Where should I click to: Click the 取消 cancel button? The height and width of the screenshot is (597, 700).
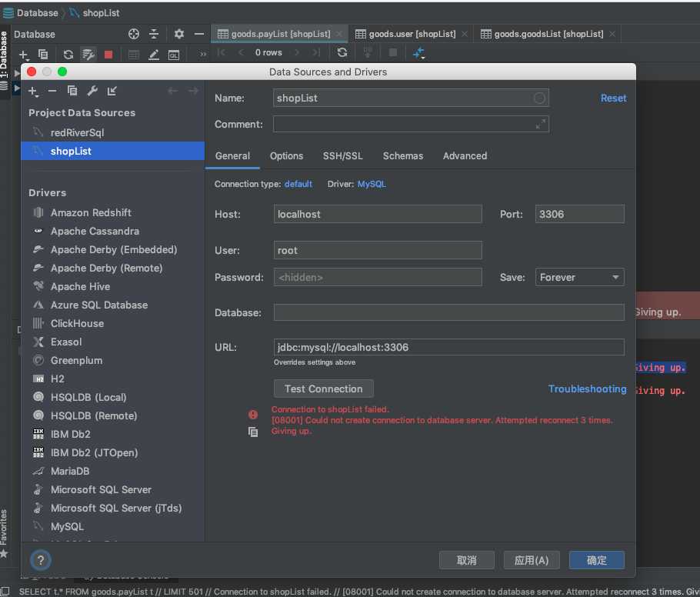(466, 560)
